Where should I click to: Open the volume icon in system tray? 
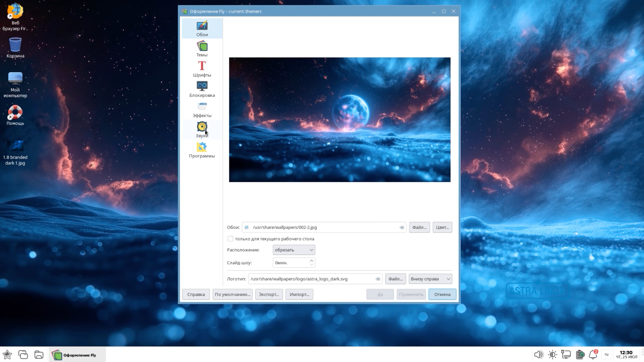[x=538, y=355]
